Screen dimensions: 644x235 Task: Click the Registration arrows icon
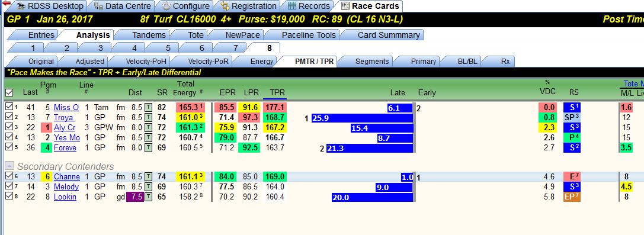coord(225,6)
